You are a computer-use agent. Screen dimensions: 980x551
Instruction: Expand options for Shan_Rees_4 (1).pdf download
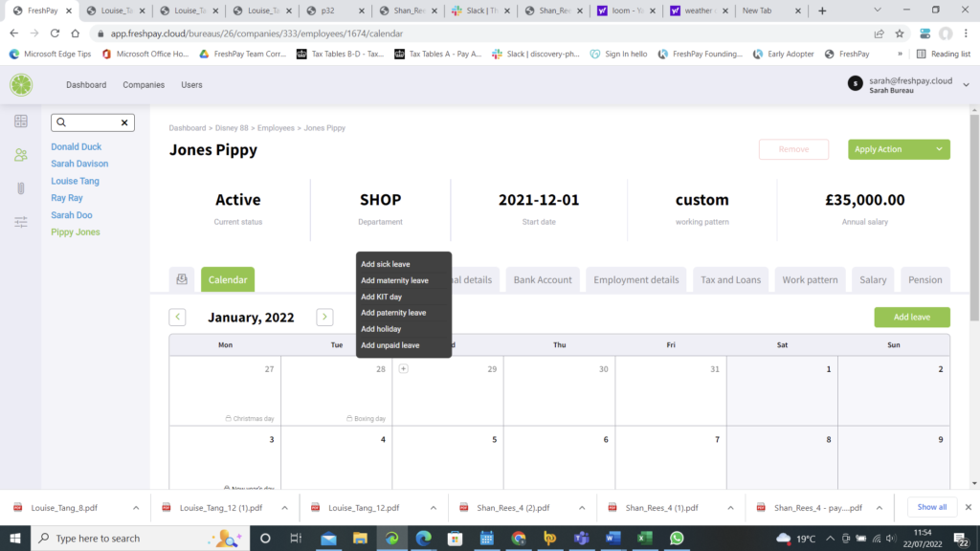[730, 508]
